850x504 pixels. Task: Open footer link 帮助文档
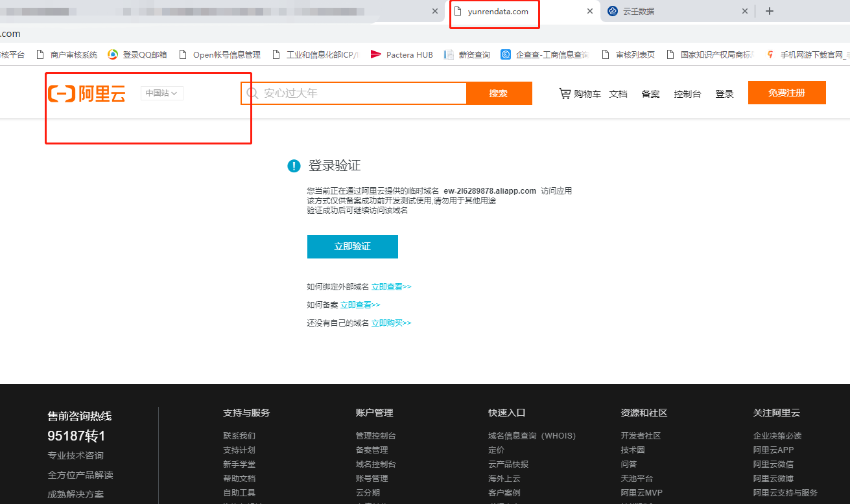point(239,479)
